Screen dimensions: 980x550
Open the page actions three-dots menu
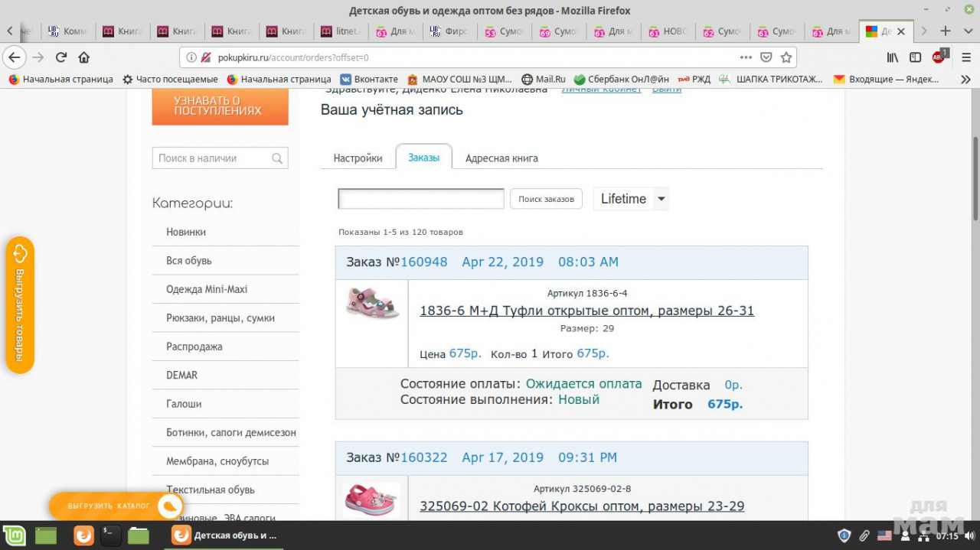coord(746,57)
